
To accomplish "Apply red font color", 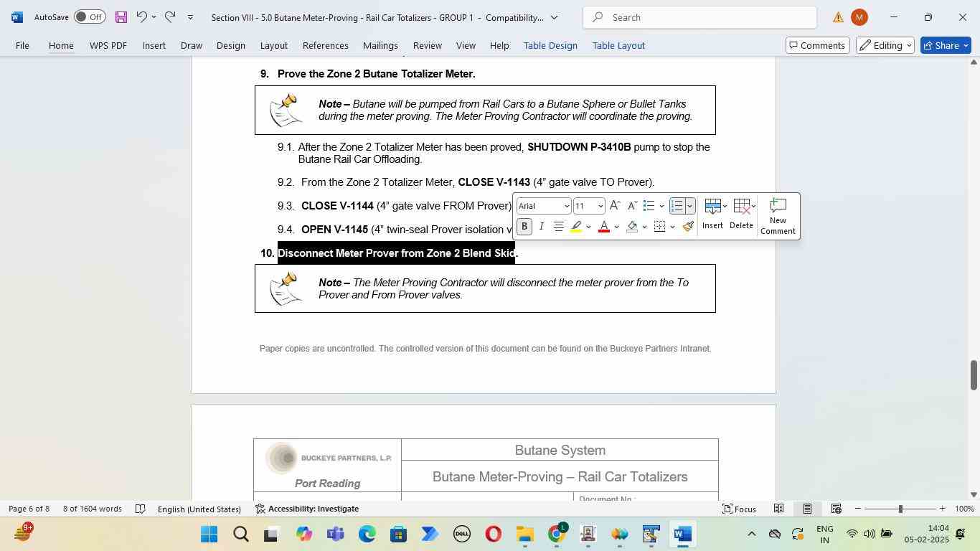I will click(604, 227).
